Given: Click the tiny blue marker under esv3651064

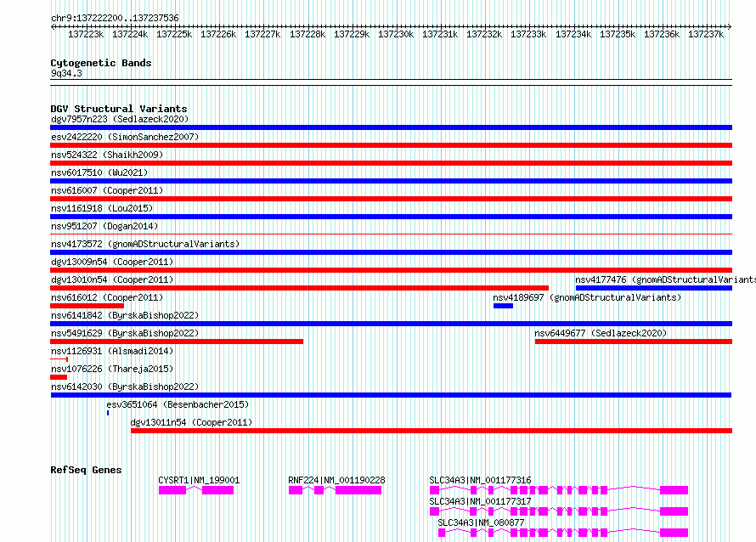Looking at the screenshot, I should tap(108, 413).
